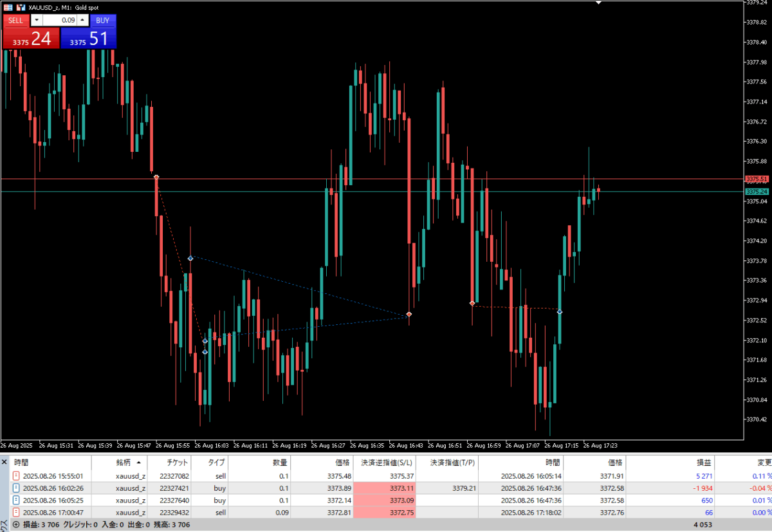Screen dimensions: 772x532
Task: Click the chart shift triangle marker at top
Action: [599, 3]
